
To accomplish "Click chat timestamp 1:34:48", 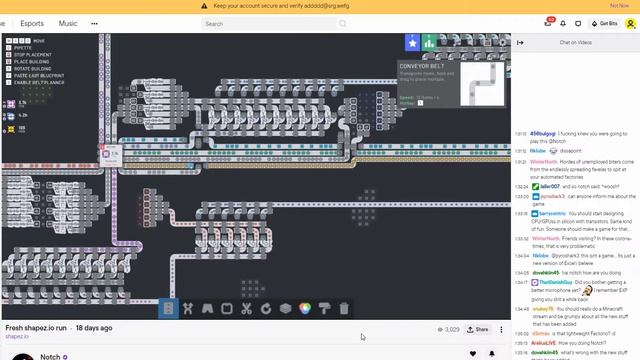I will click(x=521, y=309).
